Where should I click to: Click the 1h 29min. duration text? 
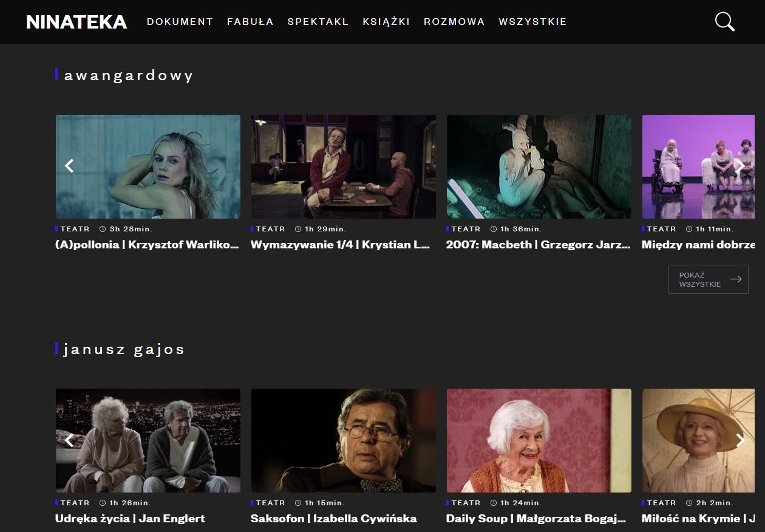325,229
